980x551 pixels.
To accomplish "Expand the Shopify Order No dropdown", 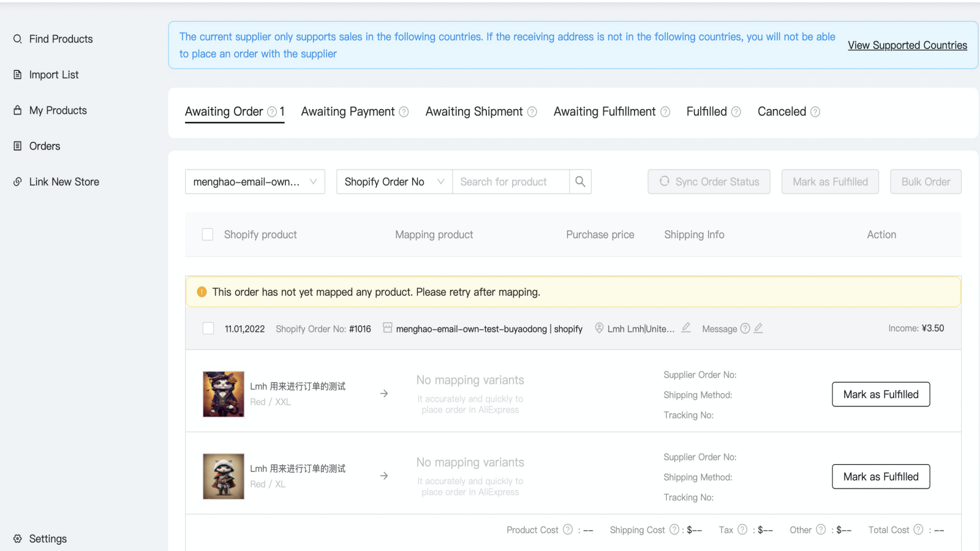I will point(393,181).
